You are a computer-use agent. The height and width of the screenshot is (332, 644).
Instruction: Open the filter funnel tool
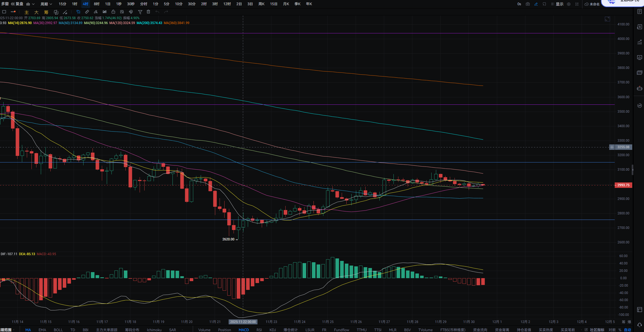140,12
